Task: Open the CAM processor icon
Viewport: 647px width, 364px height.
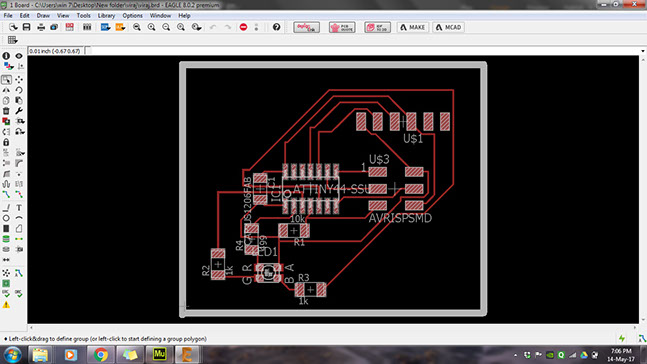Action: point(54,27)
